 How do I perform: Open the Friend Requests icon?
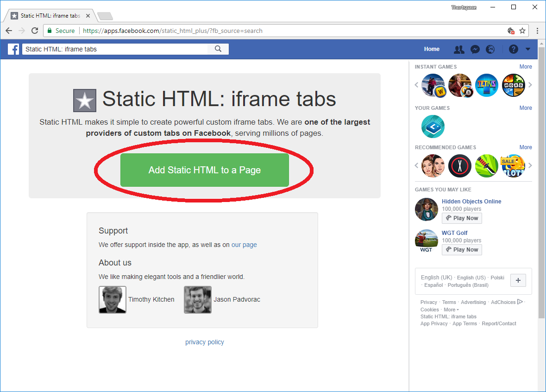(459, 49)
